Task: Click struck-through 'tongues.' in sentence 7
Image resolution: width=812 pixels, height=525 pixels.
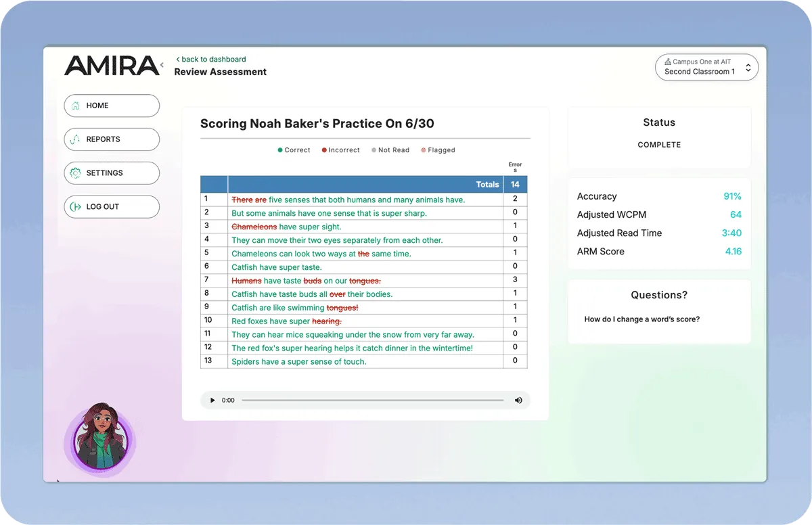Action: point(365,281)
